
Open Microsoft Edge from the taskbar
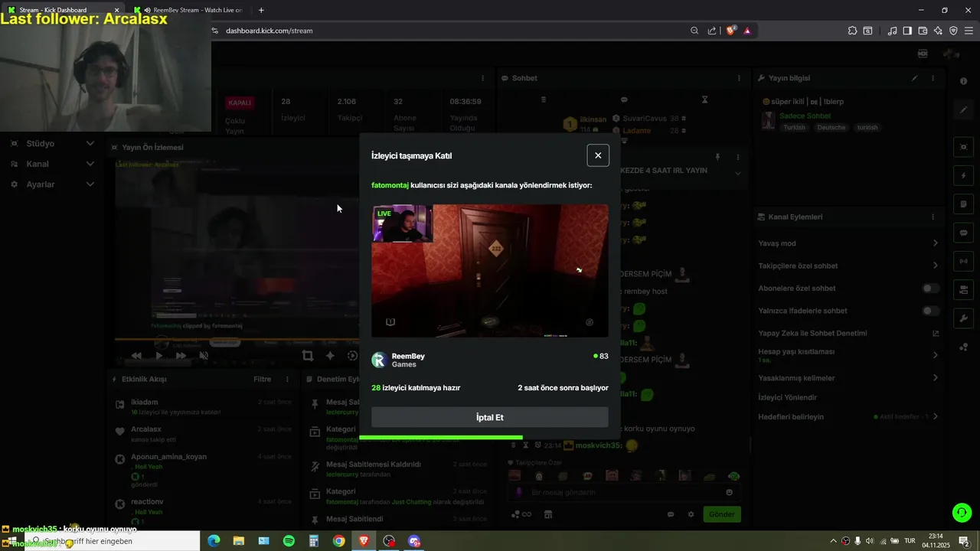(214, 541)
